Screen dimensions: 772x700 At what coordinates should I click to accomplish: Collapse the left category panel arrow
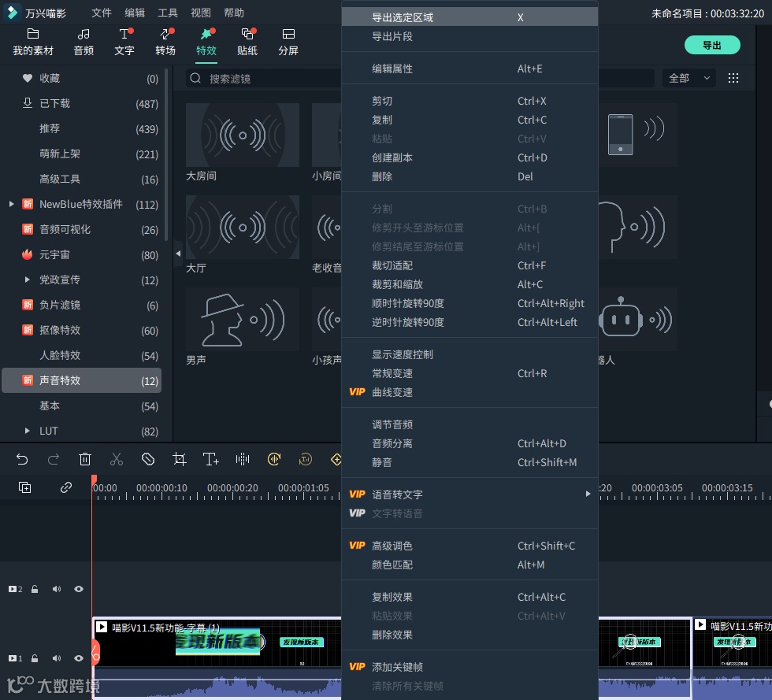point(178,254)
